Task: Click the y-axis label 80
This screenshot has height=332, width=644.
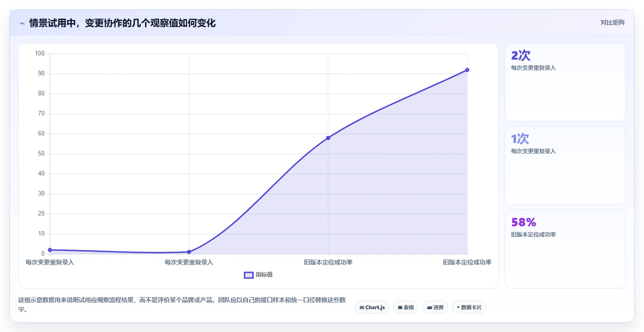Action: pyautogui.click(x=41, y=94)
